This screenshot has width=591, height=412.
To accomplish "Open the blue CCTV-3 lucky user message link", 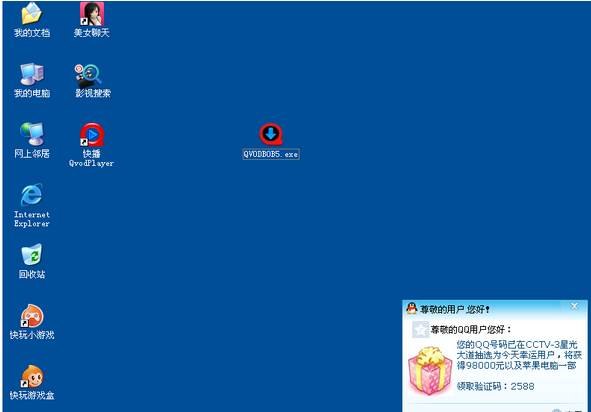I will tap(519, 355).
